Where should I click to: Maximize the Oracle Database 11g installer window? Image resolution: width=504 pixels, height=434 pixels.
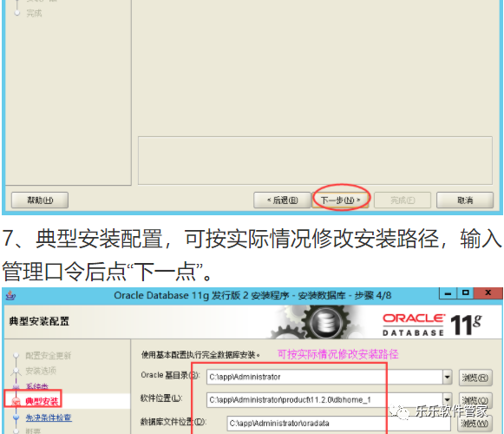(466, 293)
